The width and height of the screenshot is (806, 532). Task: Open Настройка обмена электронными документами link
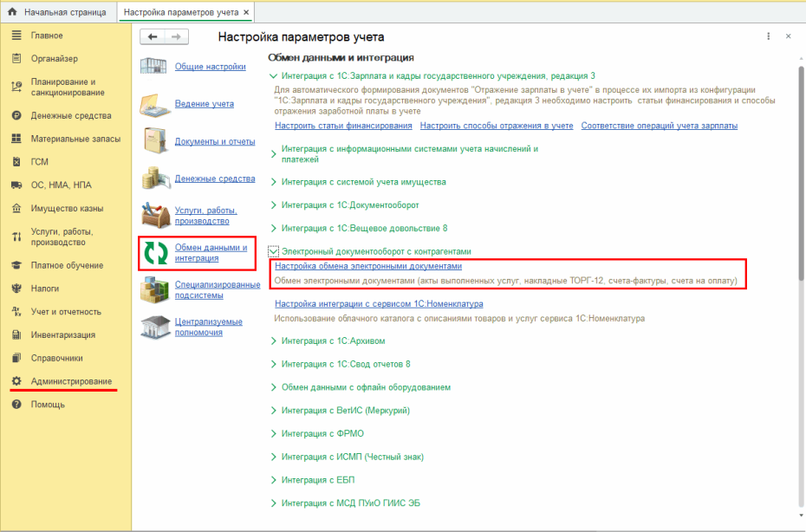click(x=368, y=266)
